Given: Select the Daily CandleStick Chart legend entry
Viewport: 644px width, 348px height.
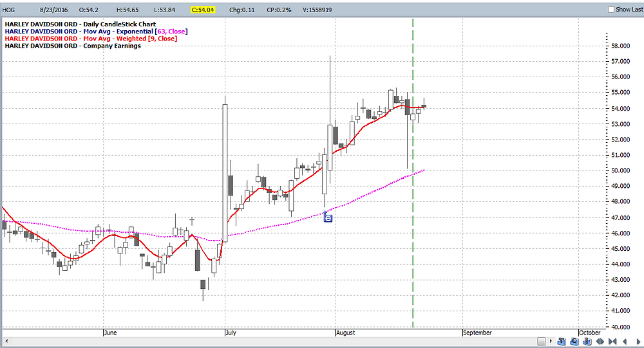Looking at the screenshot, I should 80,24.
